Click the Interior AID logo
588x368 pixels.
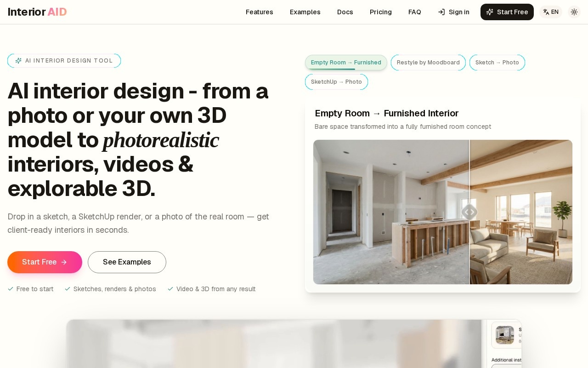(37, 12)
